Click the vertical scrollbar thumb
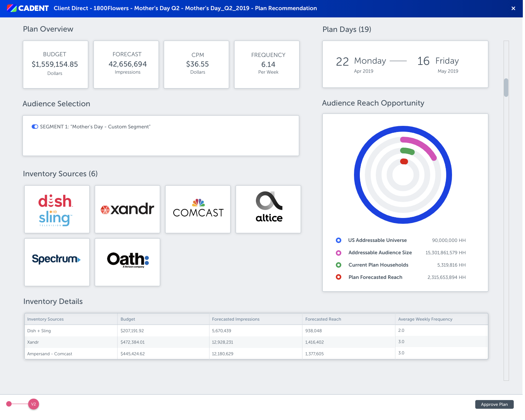 tap(506, 87)
